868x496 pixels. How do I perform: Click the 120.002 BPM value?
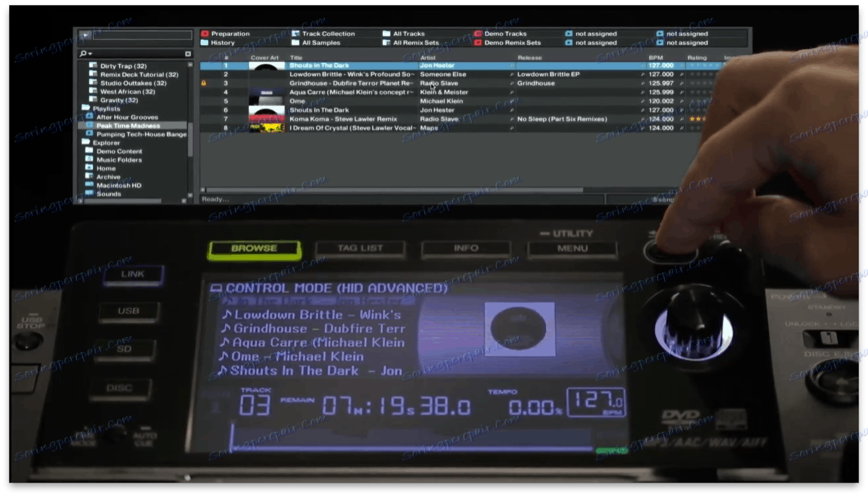coord(661,101)
